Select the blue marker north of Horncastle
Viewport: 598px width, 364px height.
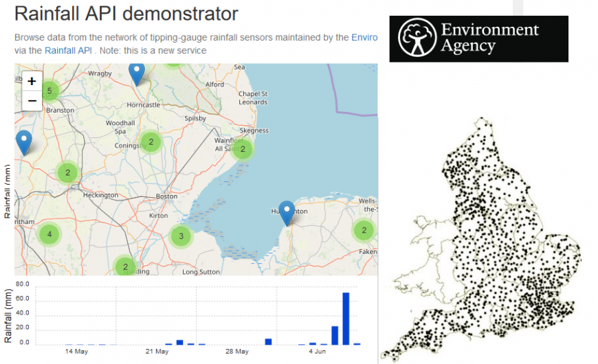[x=137, y=74]
